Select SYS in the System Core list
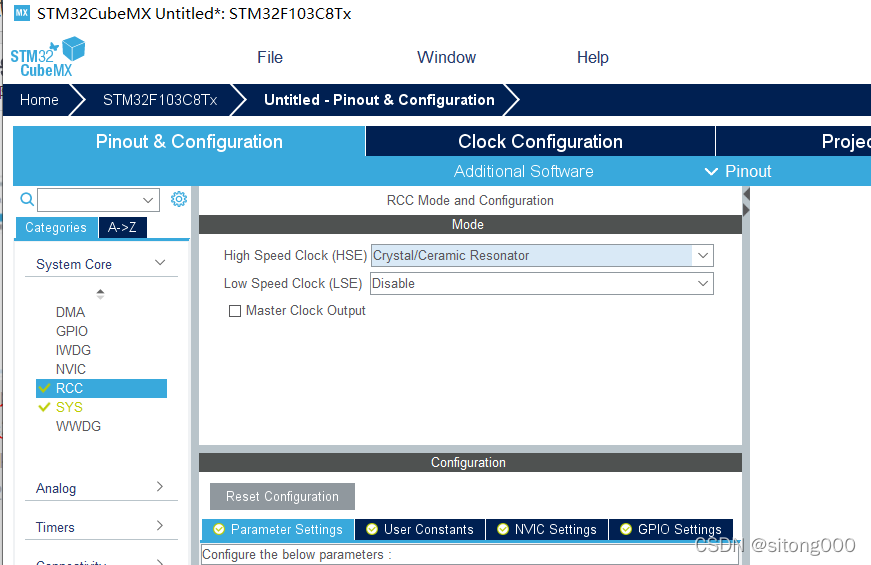The width and height of the screenshot is (871, 565). (x=69, y=407)
